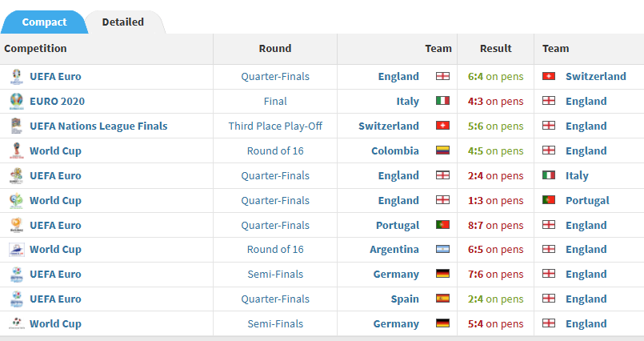Click the Spain flag icon
This screenshot has width=644, height=341.
tap(442, 299)
